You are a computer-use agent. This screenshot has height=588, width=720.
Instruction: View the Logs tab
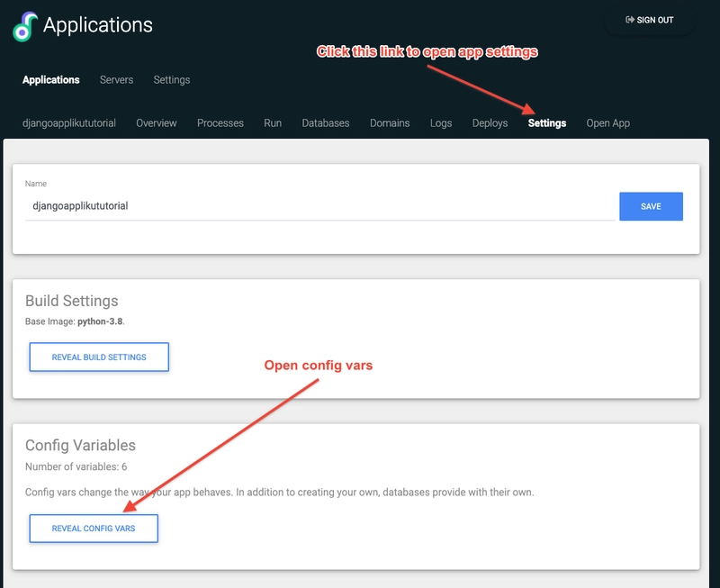[x=441, y=123]
